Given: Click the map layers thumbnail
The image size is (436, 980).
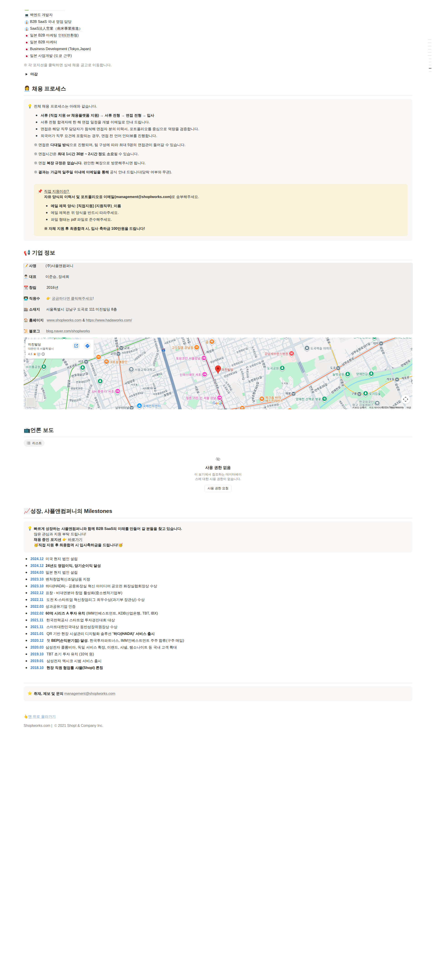Looking at the screenshot, I should point(30,402).
